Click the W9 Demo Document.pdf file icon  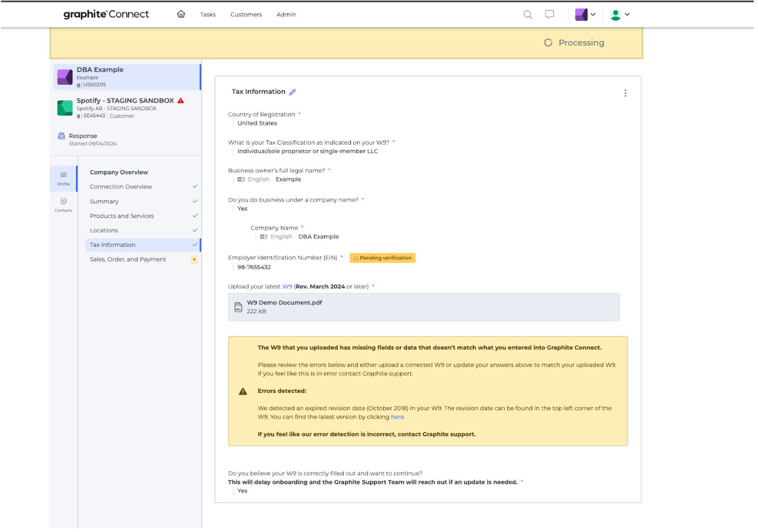[x=239, y=307]
